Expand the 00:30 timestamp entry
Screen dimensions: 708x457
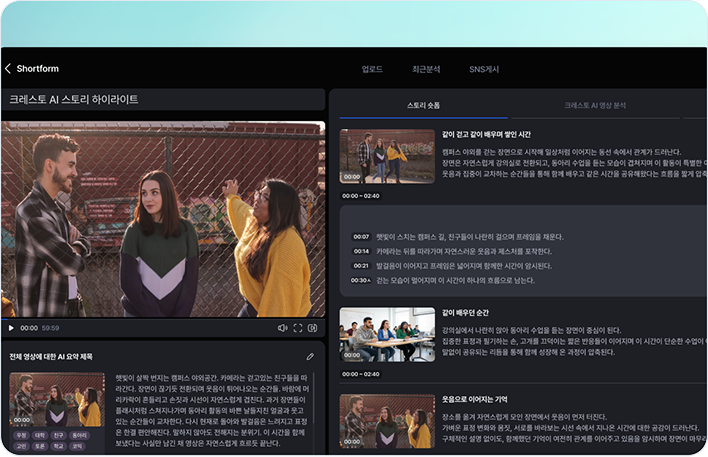pos(361,281)
